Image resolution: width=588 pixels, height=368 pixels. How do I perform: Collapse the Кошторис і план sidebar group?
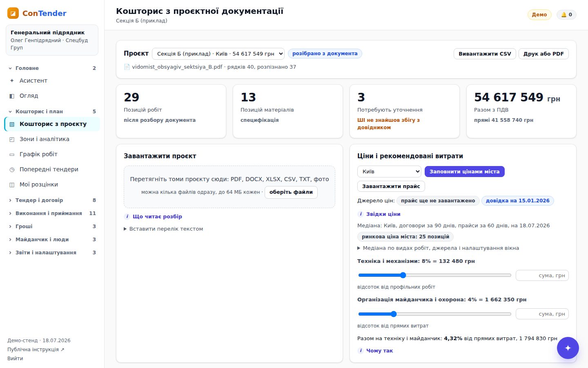(x=52, y=111)
